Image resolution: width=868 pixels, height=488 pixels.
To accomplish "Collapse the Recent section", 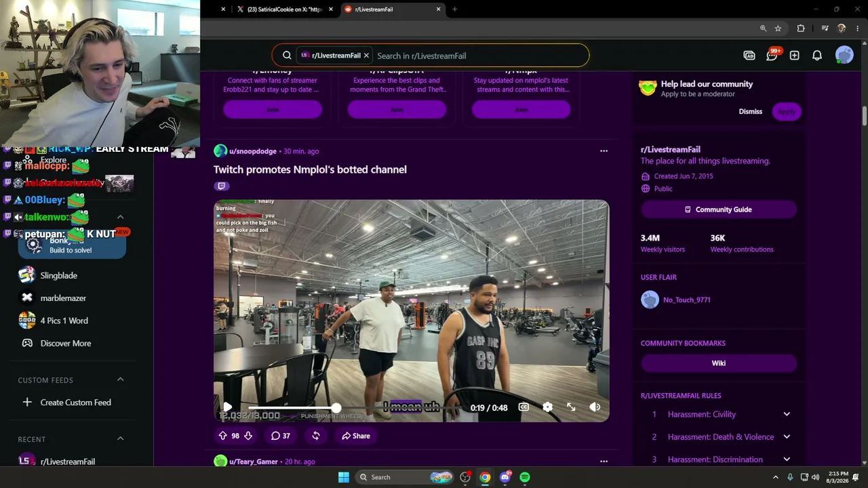I will tap(120, 439).
